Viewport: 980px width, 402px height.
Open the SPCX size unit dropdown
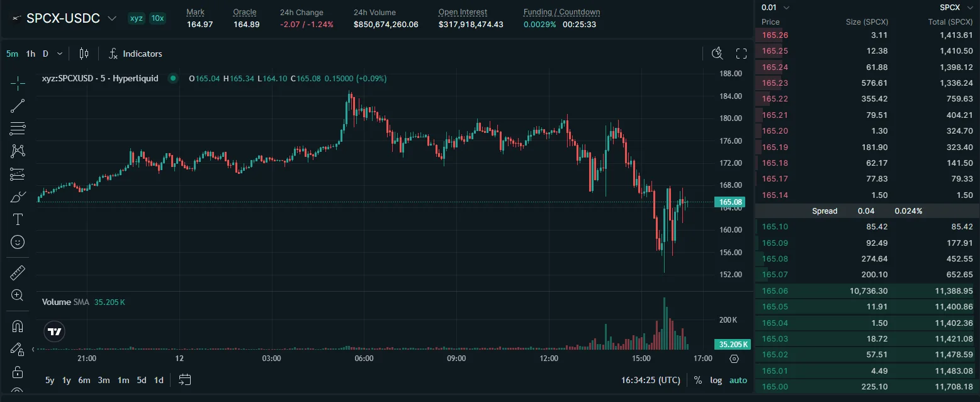[955, 8]
